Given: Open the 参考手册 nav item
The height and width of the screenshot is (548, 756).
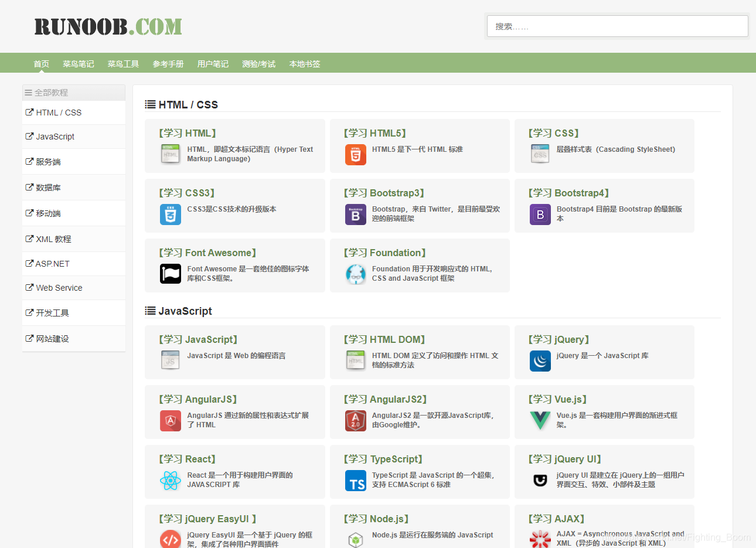Looking at the screenshot, I should point(168,64).
